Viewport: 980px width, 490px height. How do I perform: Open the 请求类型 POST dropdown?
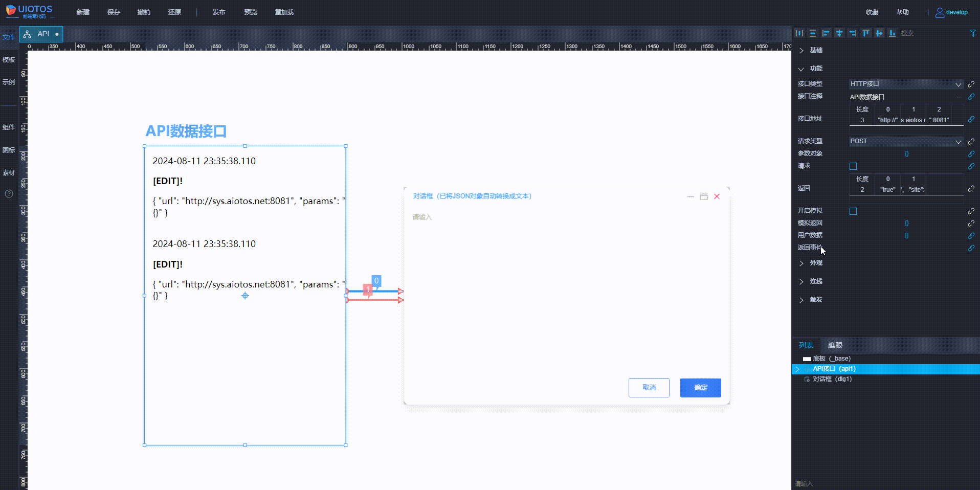tap(906, 141)
